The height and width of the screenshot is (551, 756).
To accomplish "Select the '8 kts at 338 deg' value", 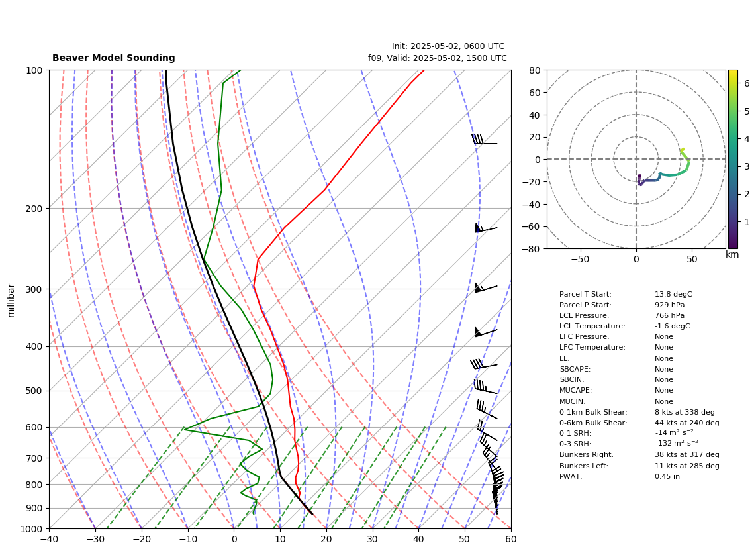I will click(x=685, y=412).
